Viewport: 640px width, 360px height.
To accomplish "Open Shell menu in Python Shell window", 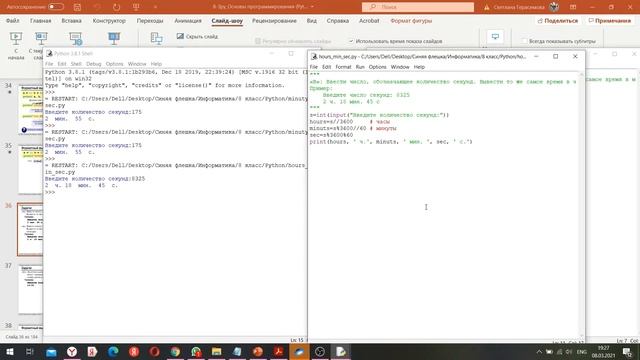I will [x=76, y=64].
